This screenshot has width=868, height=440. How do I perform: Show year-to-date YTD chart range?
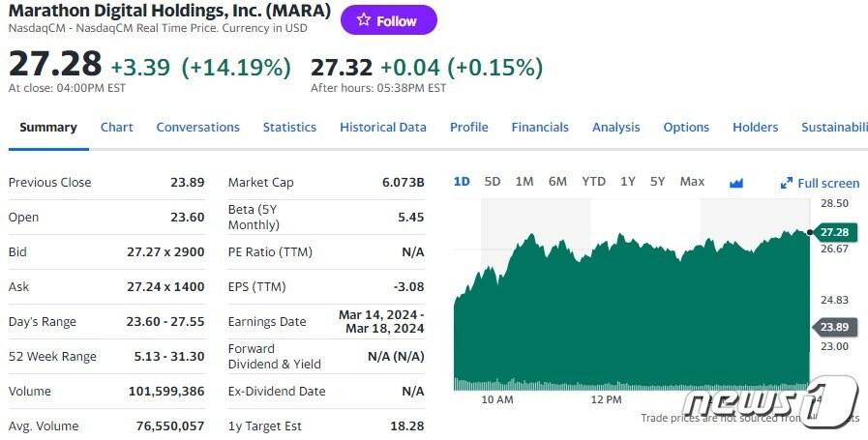point(593,182)
